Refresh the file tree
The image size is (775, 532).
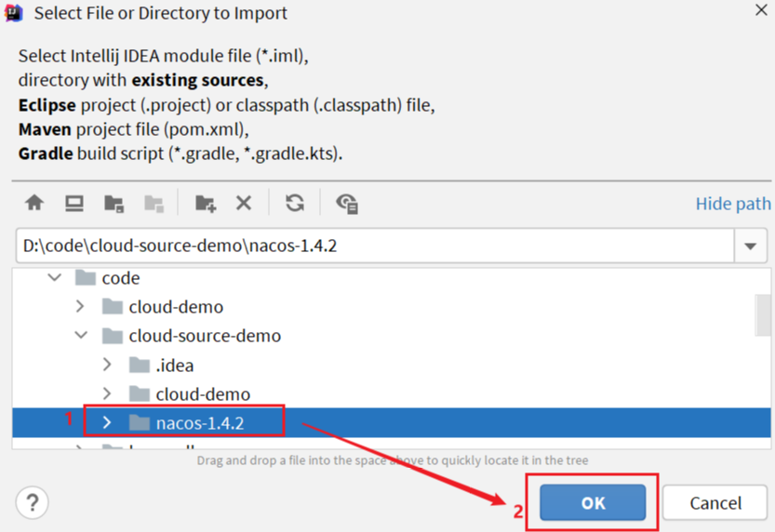pyautogui.click(x=295, y=203)
